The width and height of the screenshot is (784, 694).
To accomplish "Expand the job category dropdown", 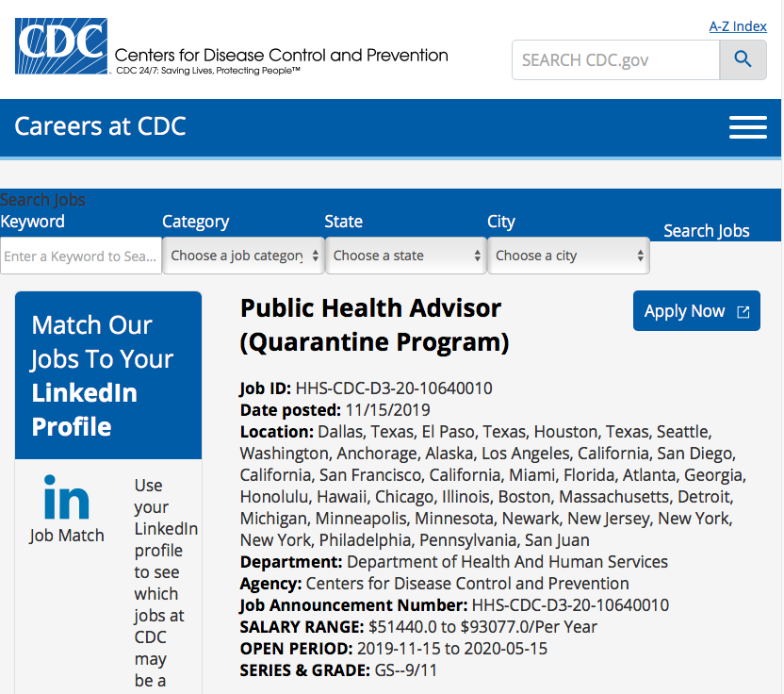I will [x=243, y=256].
